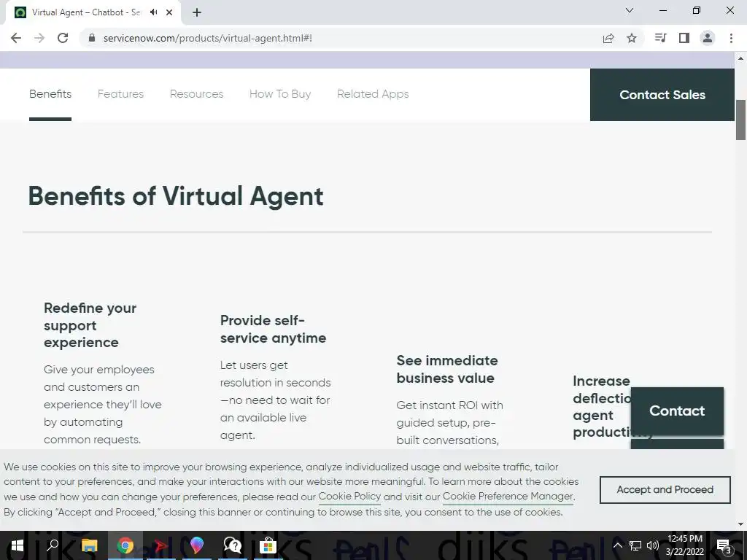Open the notification center icon
This screenshot has width=747, height=560.
coord(724,545)
